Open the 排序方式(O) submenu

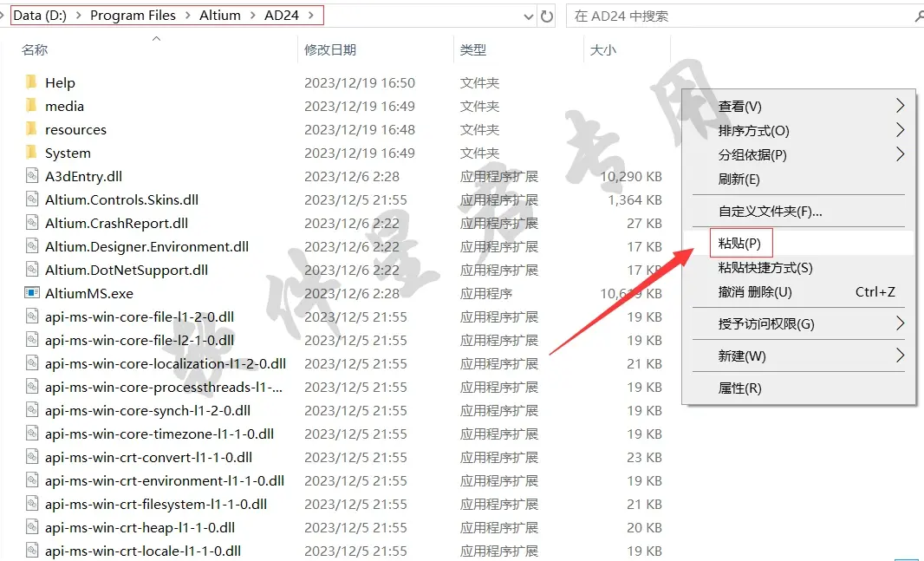click(x=798, y=130)
